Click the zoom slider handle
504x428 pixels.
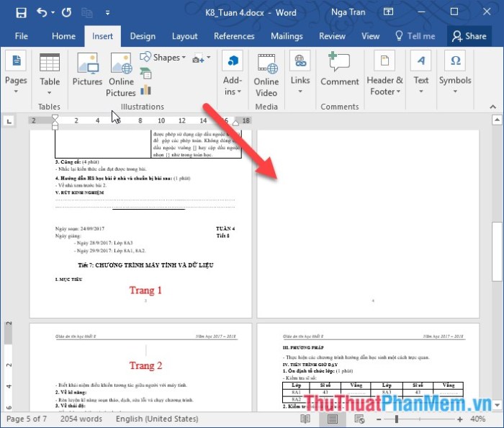(397, 419)
